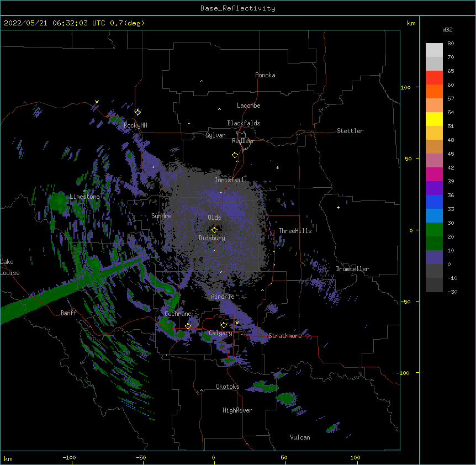Click the HighRiver label
This screenshot has height=465, width=476.
[x=237, y=410]
